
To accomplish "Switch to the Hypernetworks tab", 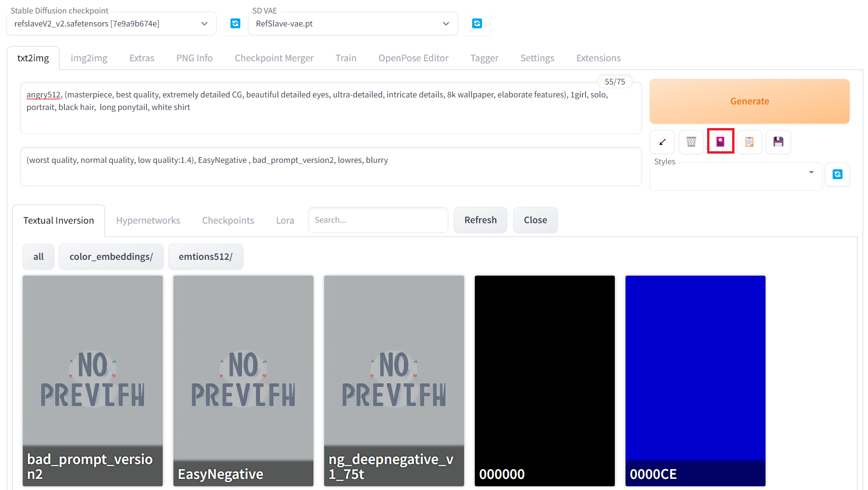I will 148,220.
